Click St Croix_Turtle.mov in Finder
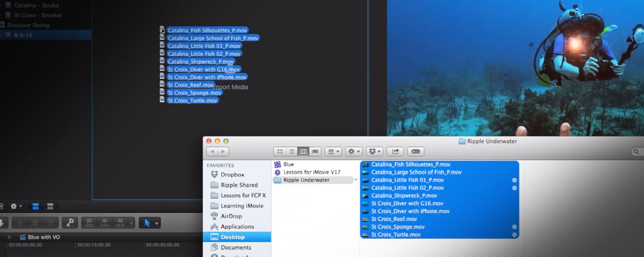This screenshot has width=644, height=257. coord(396,234)
